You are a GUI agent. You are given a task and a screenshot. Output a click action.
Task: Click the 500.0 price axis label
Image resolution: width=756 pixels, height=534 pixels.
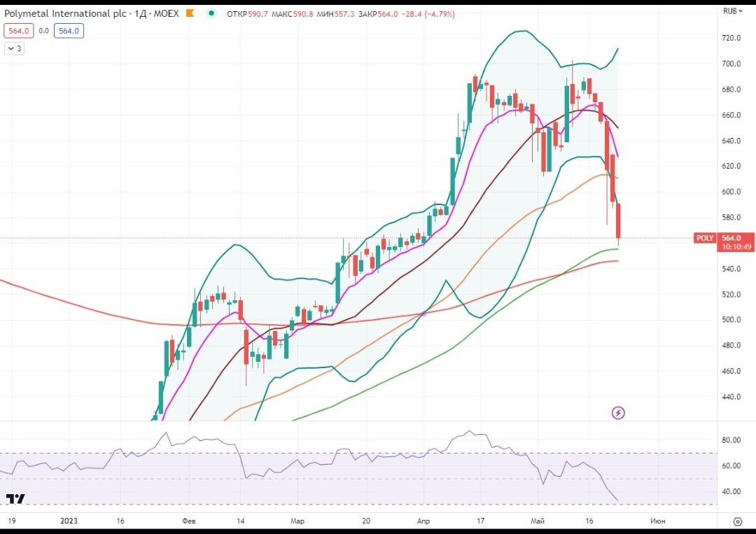point(731,320)
